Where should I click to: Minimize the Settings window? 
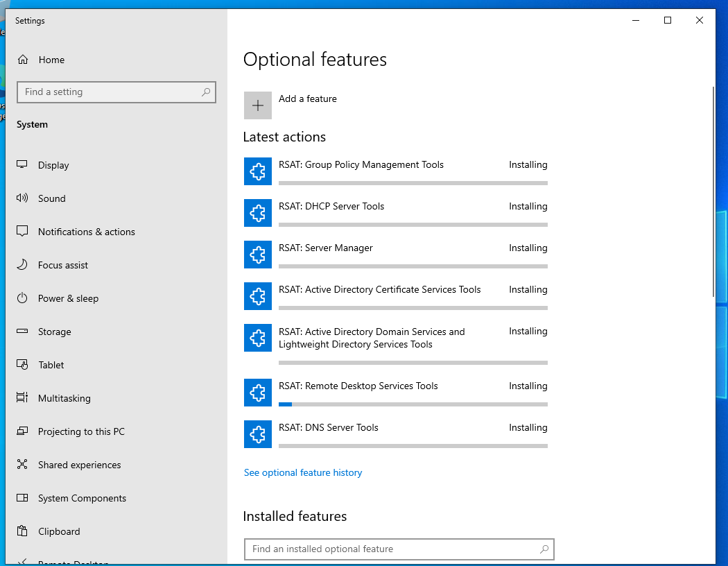636,20
